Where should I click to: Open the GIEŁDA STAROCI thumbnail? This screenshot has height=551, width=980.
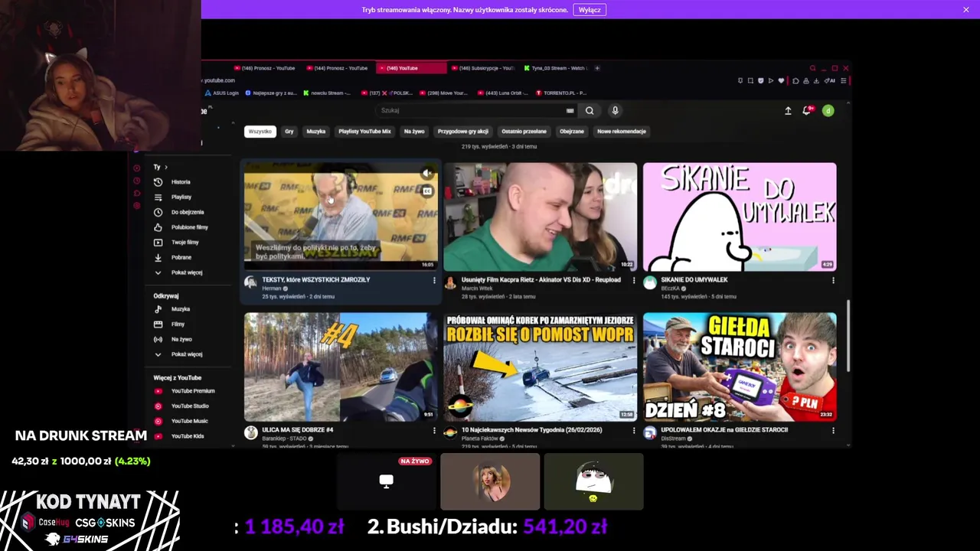740,367
